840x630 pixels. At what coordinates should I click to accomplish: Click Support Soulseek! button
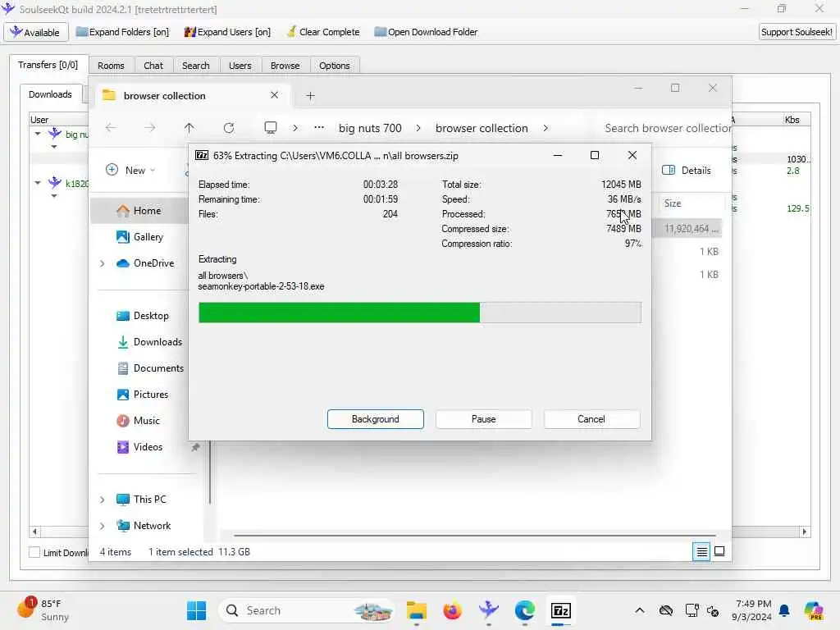tap(797, 32)
